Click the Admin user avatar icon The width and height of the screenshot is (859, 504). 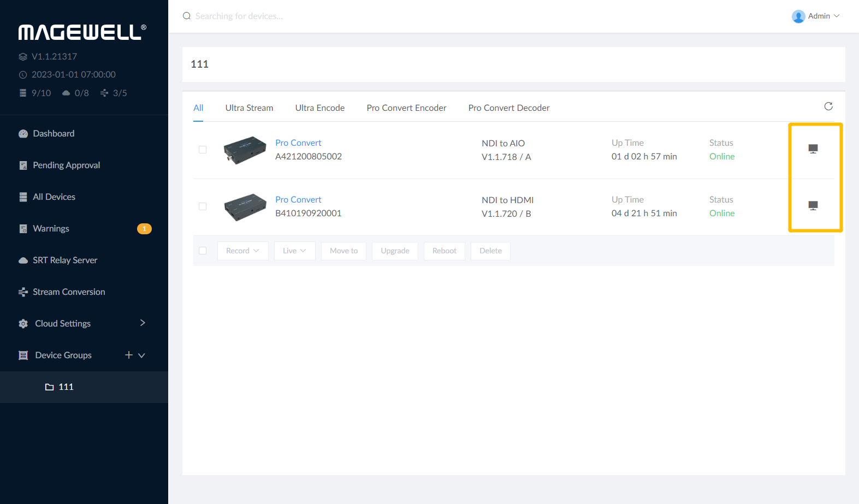click(798, 16)
